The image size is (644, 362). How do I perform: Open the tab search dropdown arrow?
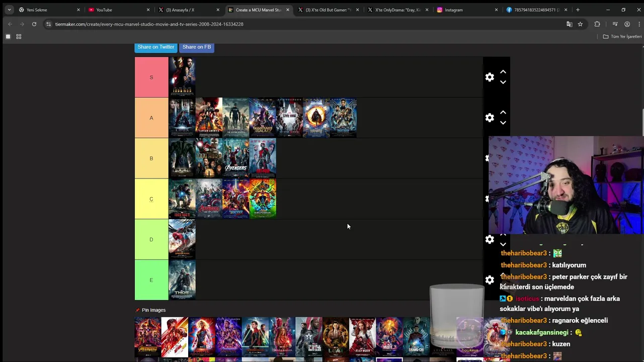(9, 10)
